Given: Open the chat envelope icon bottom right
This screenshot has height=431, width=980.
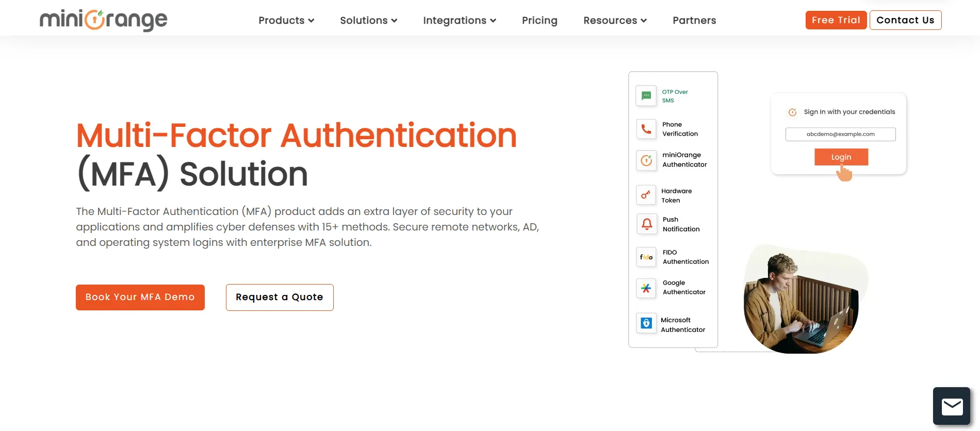Looking at the screenshot, I should (952, 406).
